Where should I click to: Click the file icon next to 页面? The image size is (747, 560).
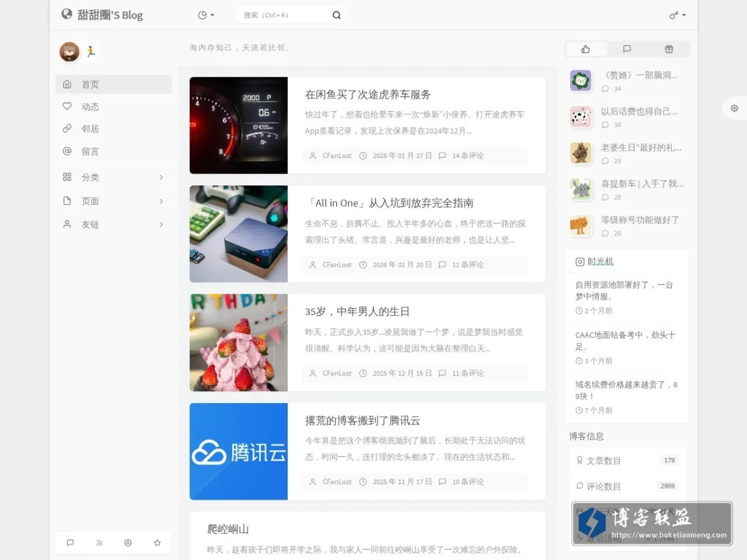point(67,201)
